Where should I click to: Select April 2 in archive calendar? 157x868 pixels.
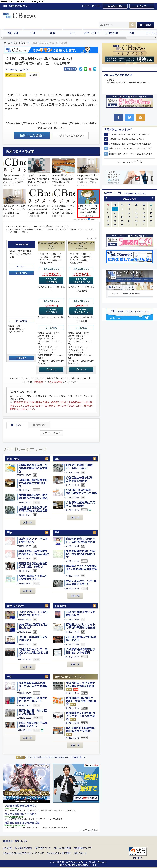coord(122,209)
